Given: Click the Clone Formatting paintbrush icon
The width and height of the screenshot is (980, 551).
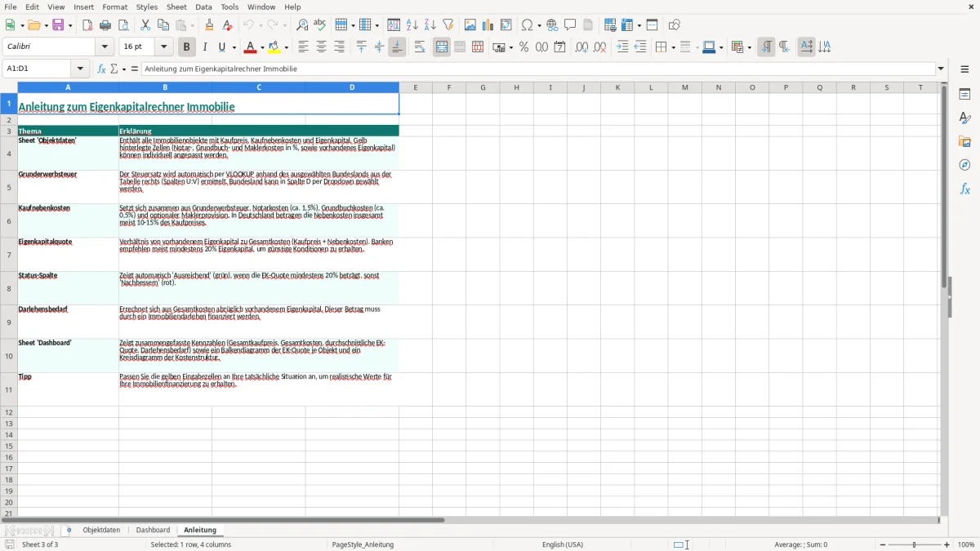Looking at the screenshot, I should pos(210,25).
